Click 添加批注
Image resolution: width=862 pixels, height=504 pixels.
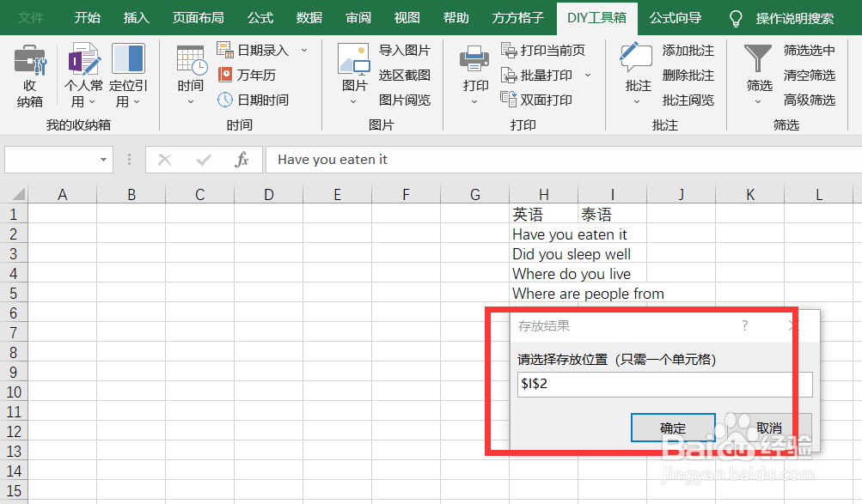[688, 50]
